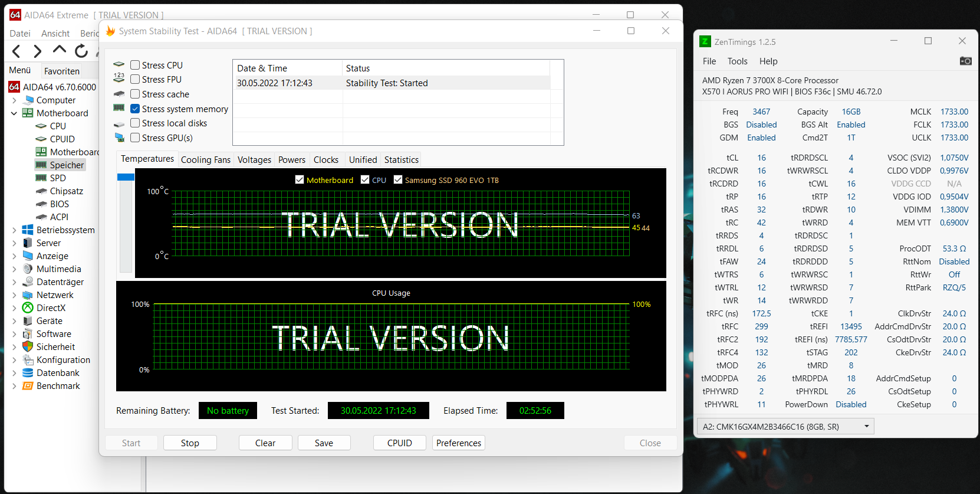Click the Multimedia speaker icon
980x494 pixels.
click(28, 269)
